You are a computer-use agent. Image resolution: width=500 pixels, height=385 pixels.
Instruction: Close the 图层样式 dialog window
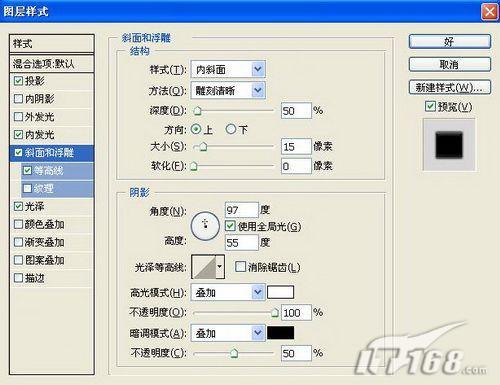(x=489, y=12)
